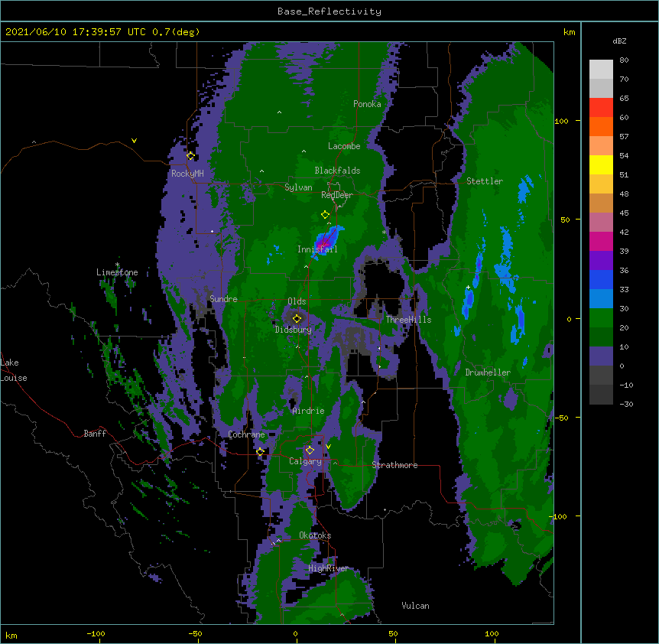Click the Stettler town label
This screenshot has width=659, height=644.
[x=485, y=181]
